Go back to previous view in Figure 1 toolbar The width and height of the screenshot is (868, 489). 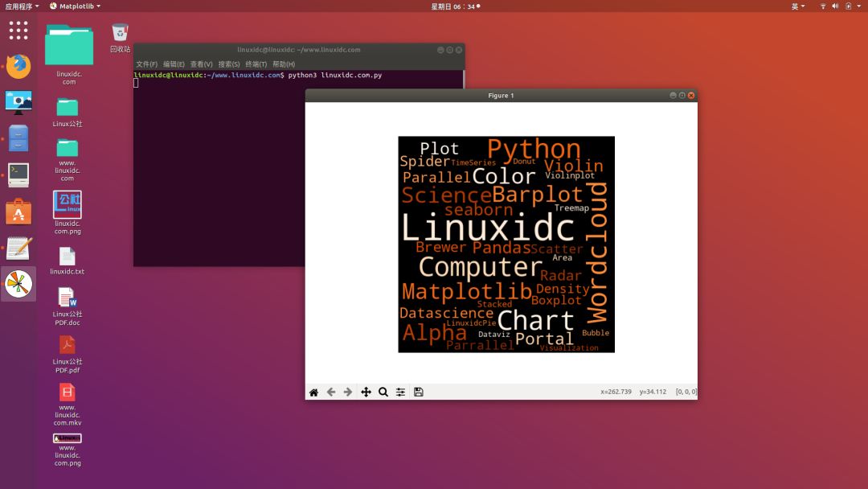(331, 392)
